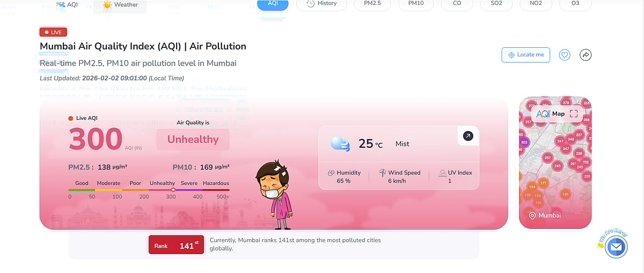Image resolution: width=644 pixels, height=273 pixels.
Task: Select the blue AQI pill tab
Action: point(273,4)
